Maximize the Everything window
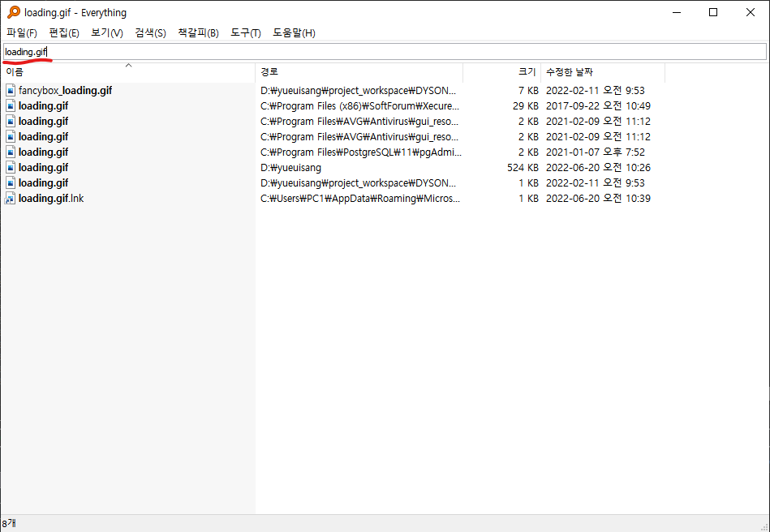Image resolution: width=770 pixels, height=532 pixels. tap(713, 12)
